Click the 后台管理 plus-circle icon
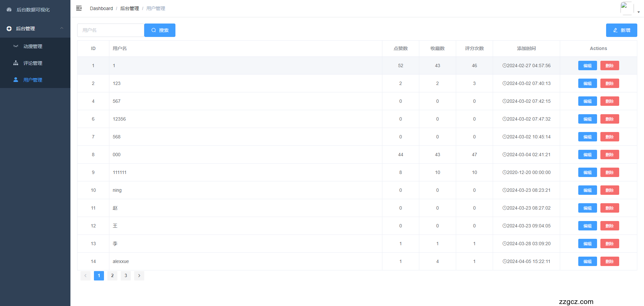 click(x=9, y=29)
